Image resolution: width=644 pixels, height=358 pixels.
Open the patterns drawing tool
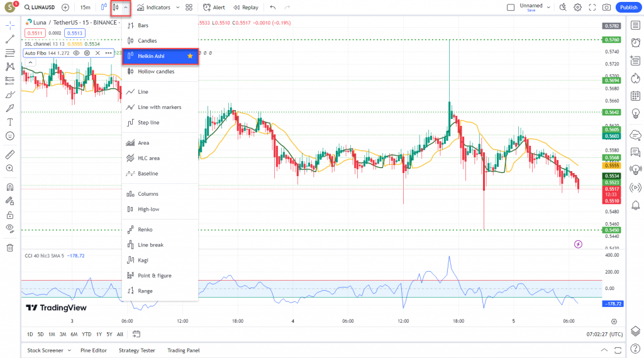pos(10,67)
